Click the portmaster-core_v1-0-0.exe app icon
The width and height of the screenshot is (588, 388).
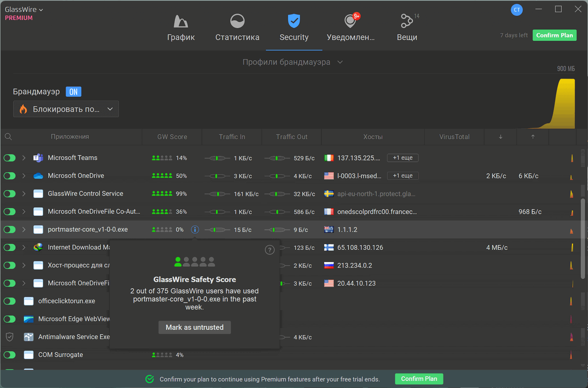pos(38,229)
